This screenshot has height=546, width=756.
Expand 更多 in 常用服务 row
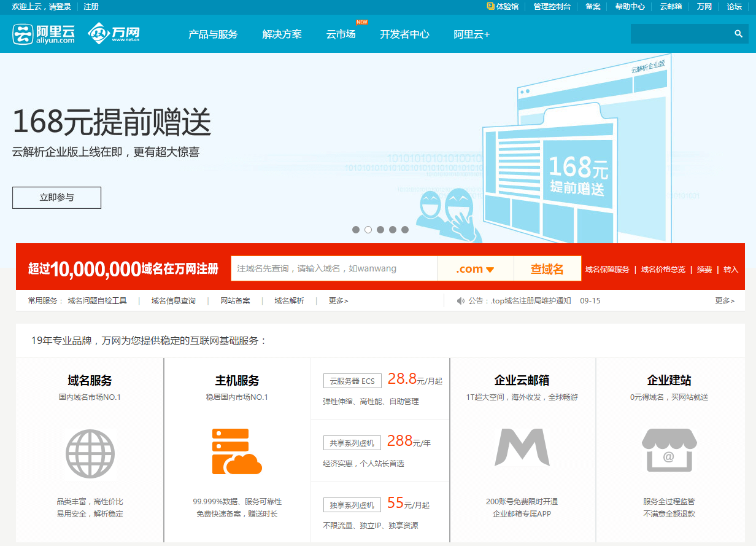(338, 301)
